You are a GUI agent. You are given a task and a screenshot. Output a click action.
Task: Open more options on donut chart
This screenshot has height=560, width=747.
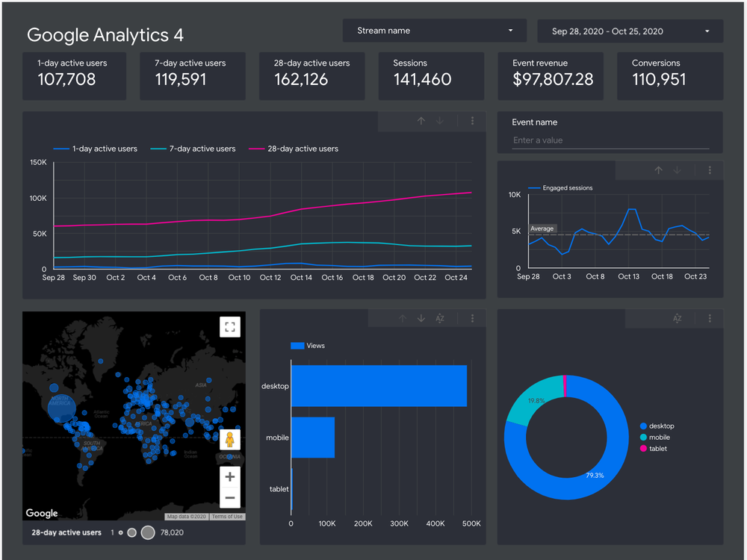click(710, 319)
